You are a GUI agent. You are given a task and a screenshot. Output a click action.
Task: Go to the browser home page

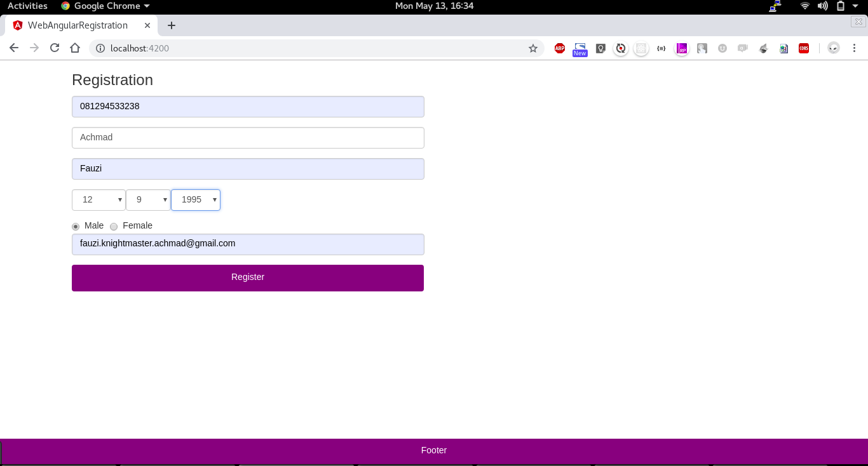click(x=75, y=48)
